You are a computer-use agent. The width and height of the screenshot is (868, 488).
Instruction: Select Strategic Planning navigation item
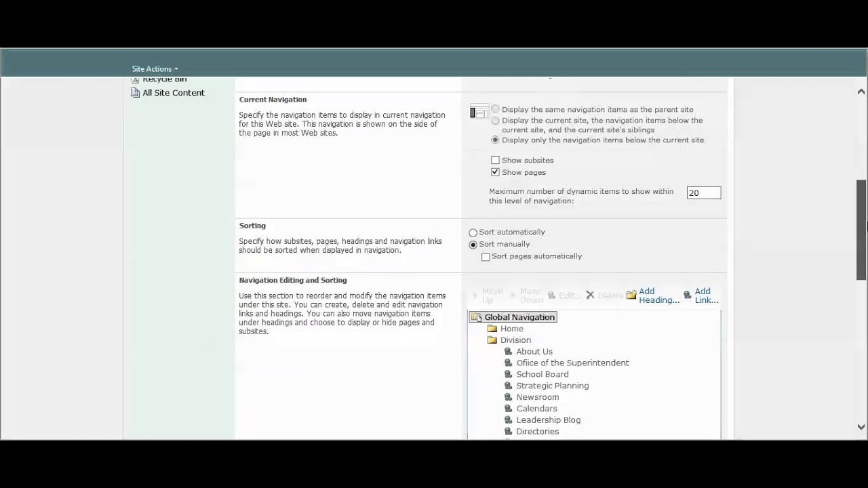coord(553,386)
